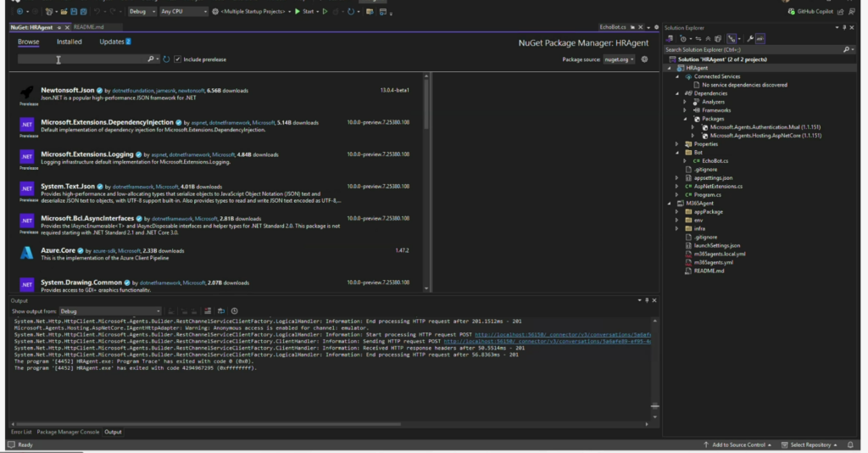Select launchSettings.json in Solution Explorer

pyautogui.click(x=716, y=245)
